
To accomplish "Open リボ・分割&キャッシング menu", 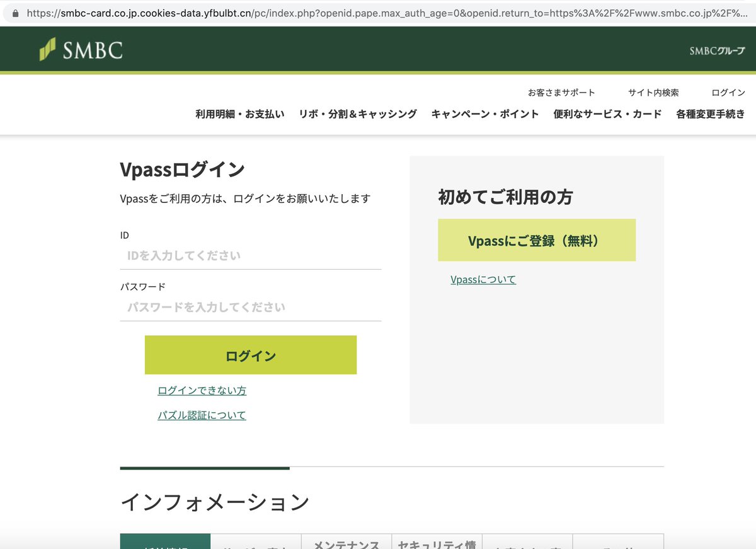I will point(358,114).
